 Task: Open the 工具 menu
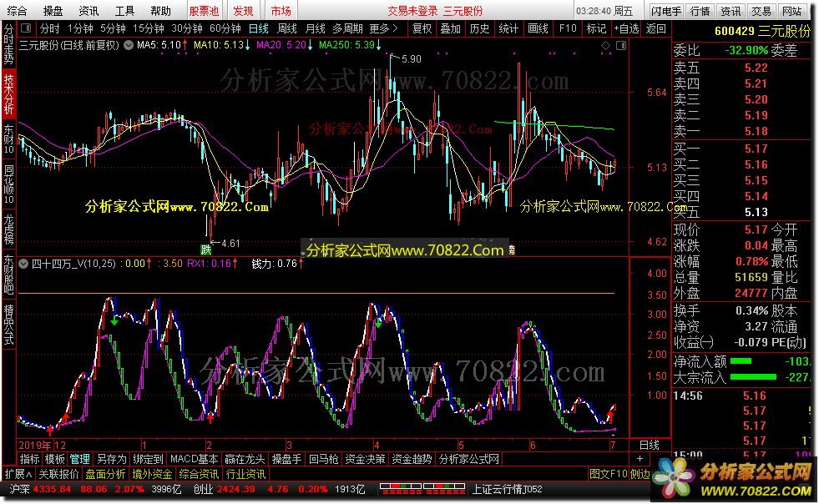click(125, 11)
